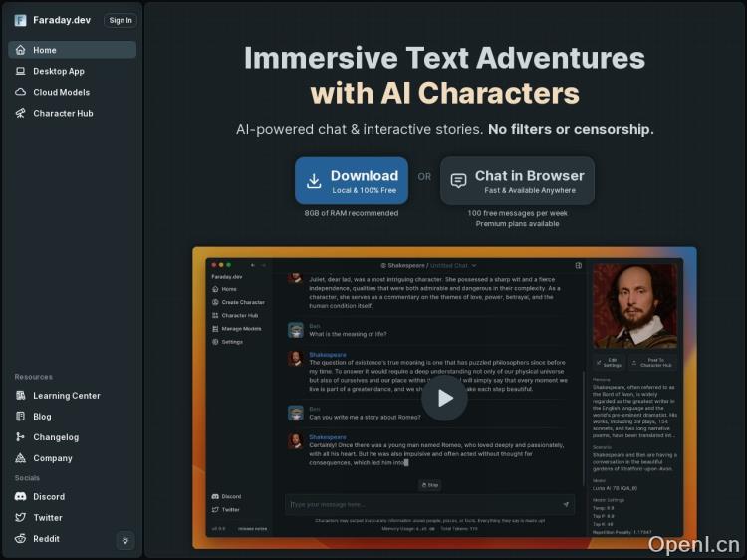Open the Discord social link

click(48, 497)
